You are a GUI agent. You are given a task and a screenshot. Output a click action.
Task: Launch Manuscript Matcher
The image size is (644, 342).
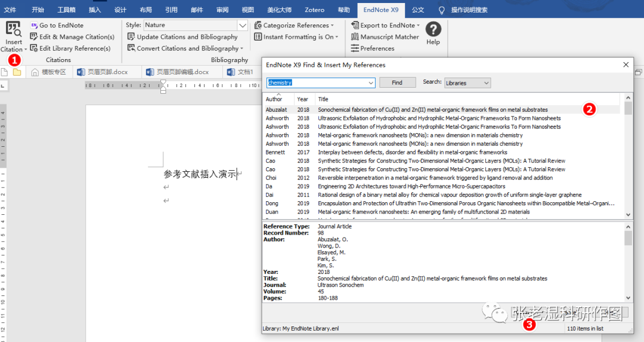point(385,36)
